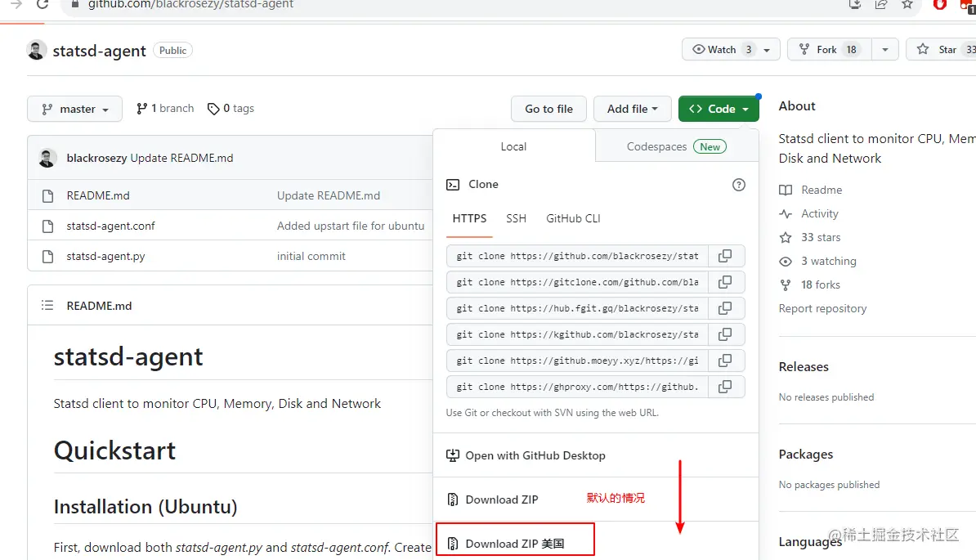Copy the github.com HTTPS clone URL

coord(724,256)
